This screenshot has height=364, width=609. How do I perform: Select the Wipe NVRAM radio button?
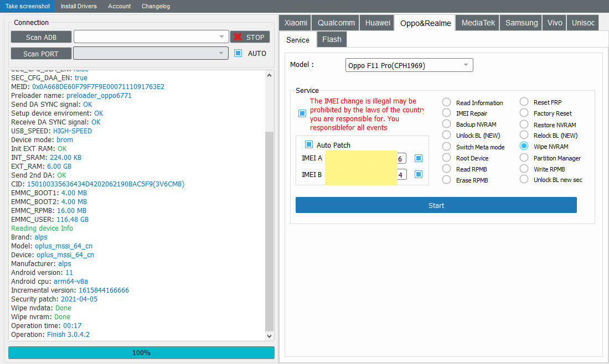524,146
